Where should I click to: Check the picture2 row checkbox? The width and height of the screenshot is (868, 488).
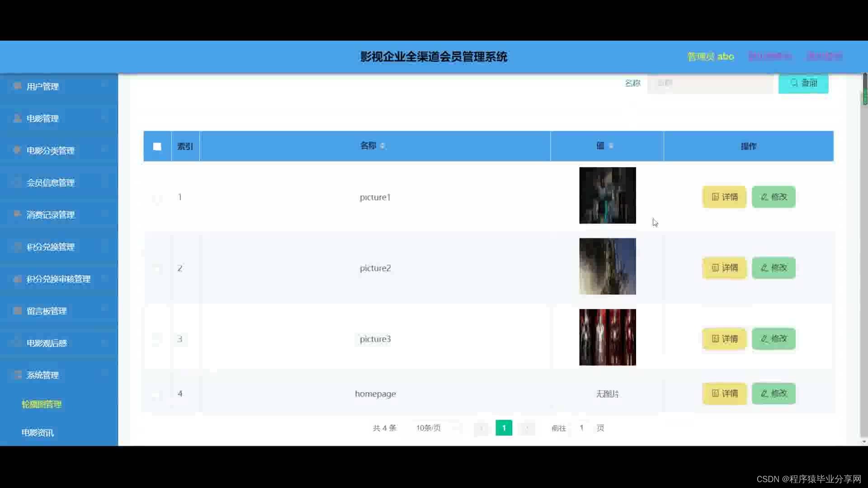click(157, 268)
